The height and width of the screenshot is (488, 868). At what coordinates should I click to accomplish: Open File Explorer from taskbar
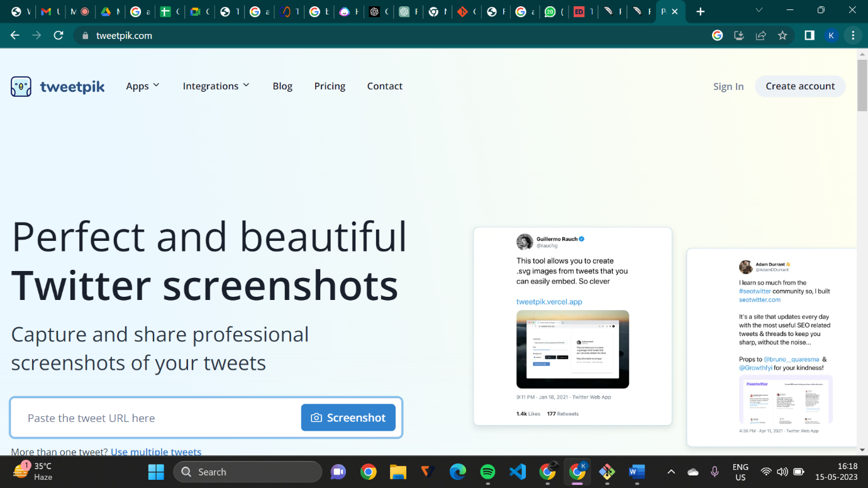(x=398, y=472)
